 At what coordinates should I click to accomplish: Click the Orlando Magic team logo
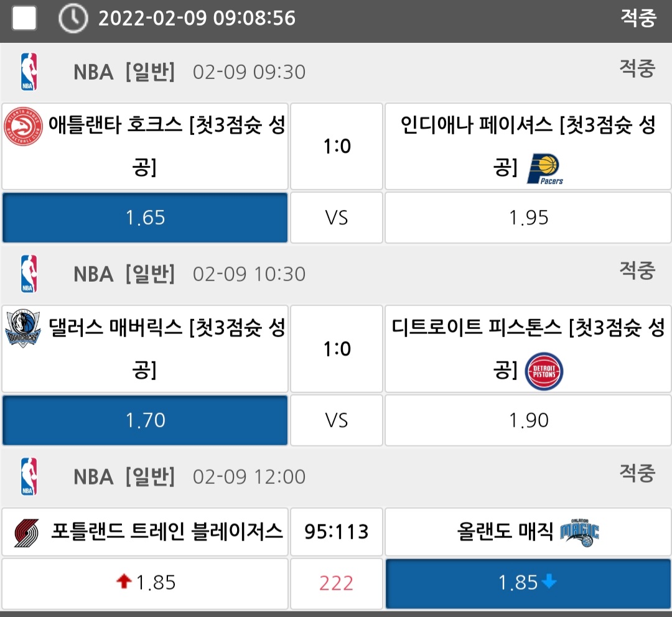coord(579,532)
